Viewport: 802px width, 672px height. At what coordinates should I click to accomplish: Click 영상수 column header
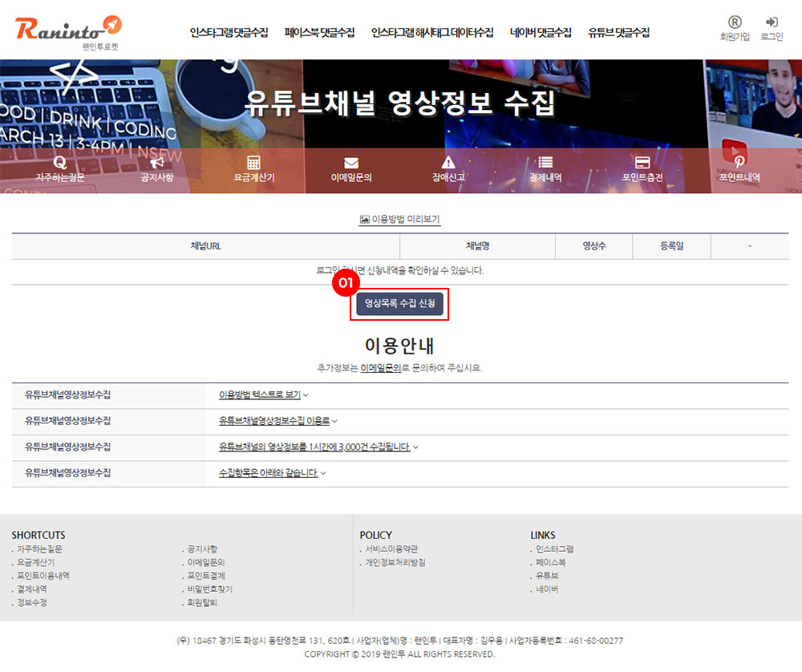point(594,246)
